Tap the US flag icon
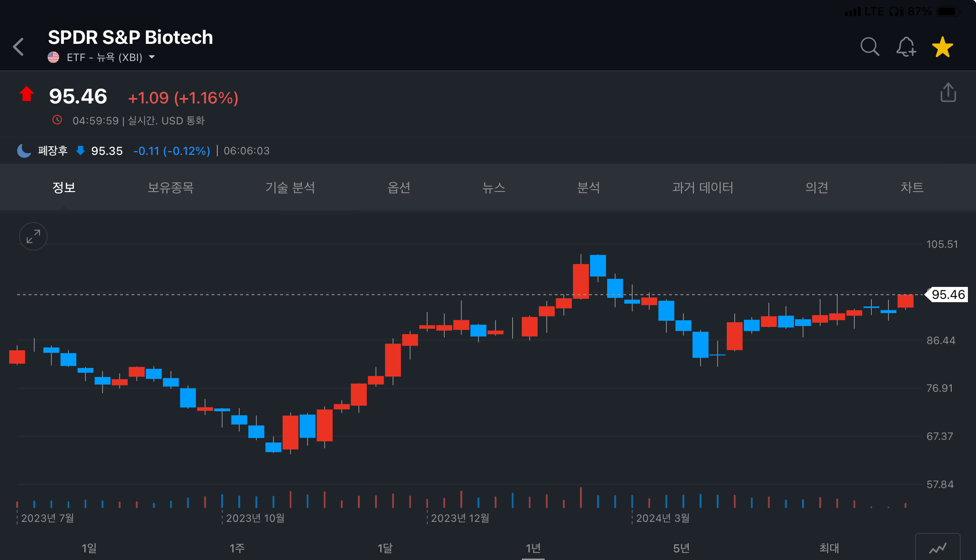976x560 pixels. pos(53,57)
